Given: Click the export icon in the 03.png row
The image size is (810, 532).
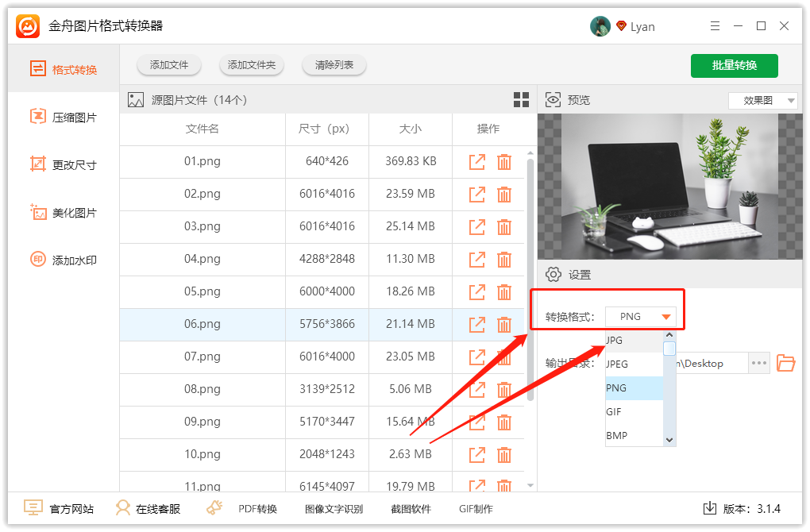Looking at the screenshot, I should pyautogui.click(x=476, y=227).
